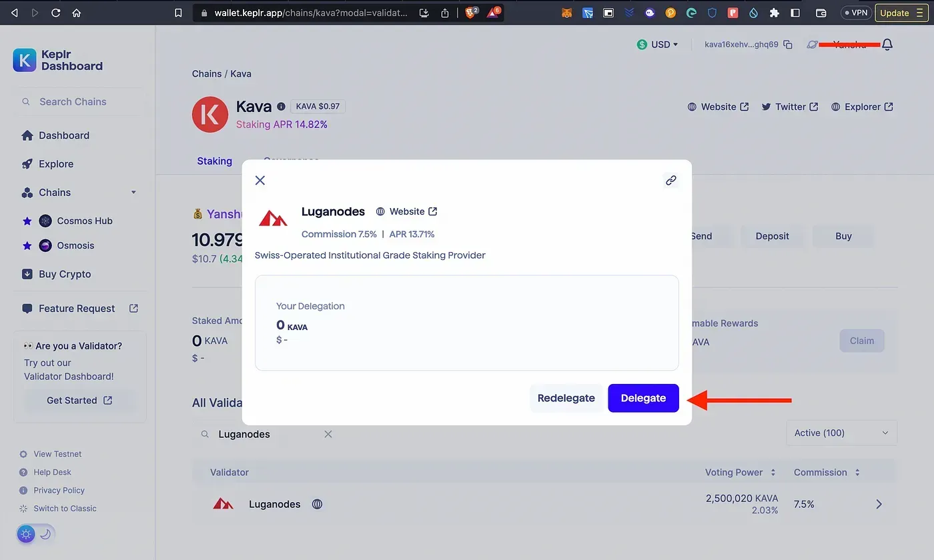The height and width of the screenshot is (560, 934).
Task: Open USD currency dropdown
Action: pos(657,45)
